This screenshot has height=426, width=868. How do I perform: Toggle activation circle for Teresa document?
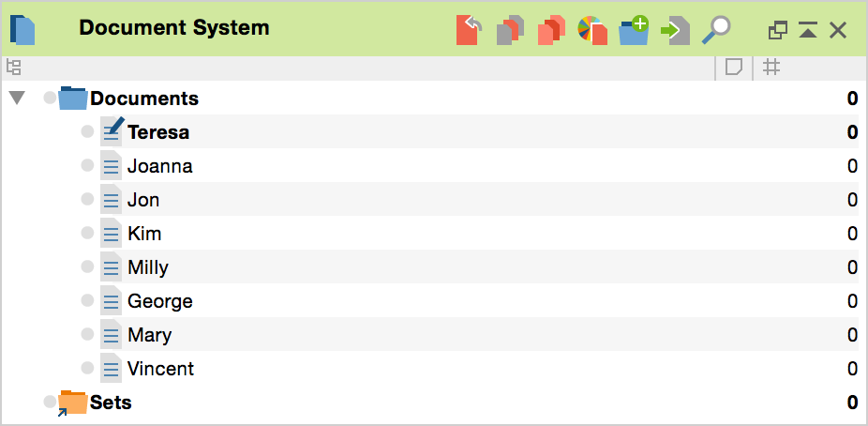[87, 132]
